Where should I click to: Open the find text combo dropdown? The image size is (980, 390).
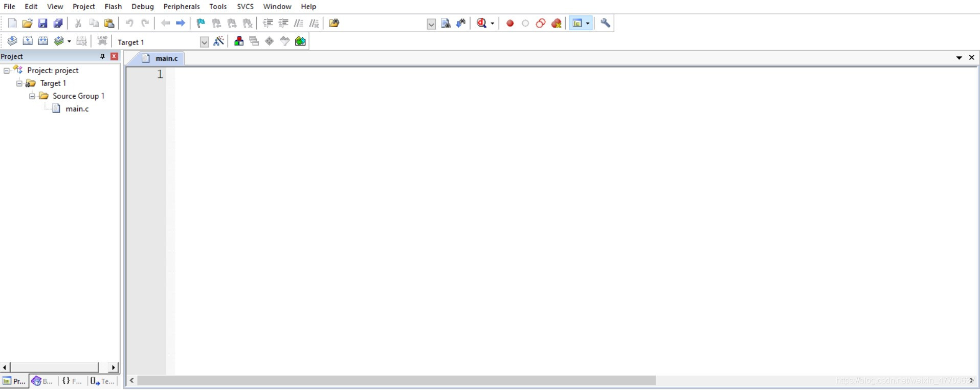pos(431,24)
